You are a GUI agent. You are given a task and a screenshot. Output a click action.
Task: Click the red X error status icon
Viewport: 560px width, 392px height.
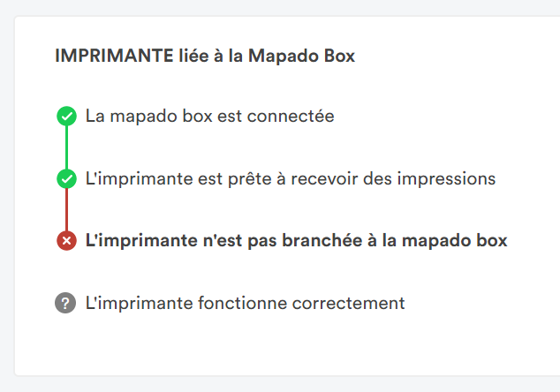click(x=66, y=241)
